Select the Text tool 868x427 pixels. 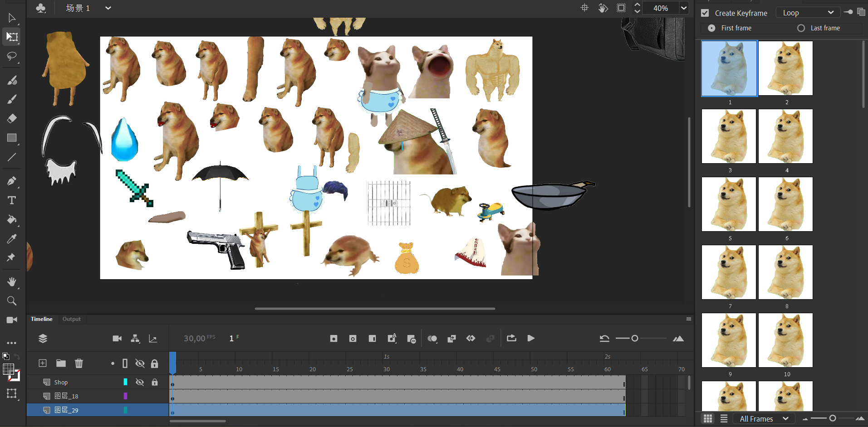(12, 200)
